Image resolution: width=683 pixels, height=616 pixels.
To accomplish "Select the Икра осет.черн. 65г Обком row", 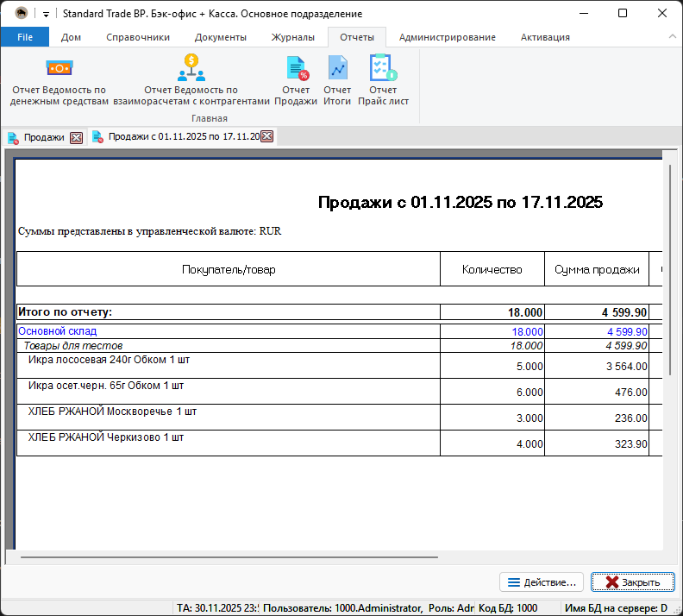I will tap(229, 391).
